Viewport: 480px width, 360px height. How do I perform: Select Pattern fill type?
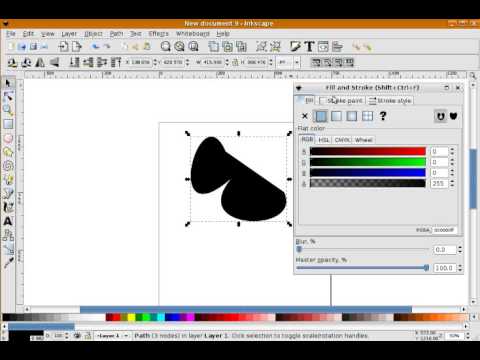[x=367, y=116]
